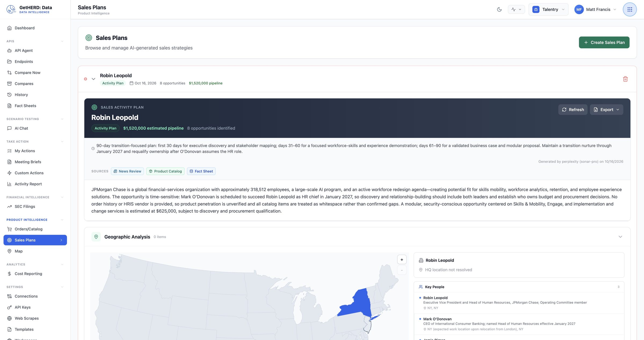Viewport: 644px width, 340px height.
Task: Collapse the Scenario Testing section
Action: [x=62, y=119]
